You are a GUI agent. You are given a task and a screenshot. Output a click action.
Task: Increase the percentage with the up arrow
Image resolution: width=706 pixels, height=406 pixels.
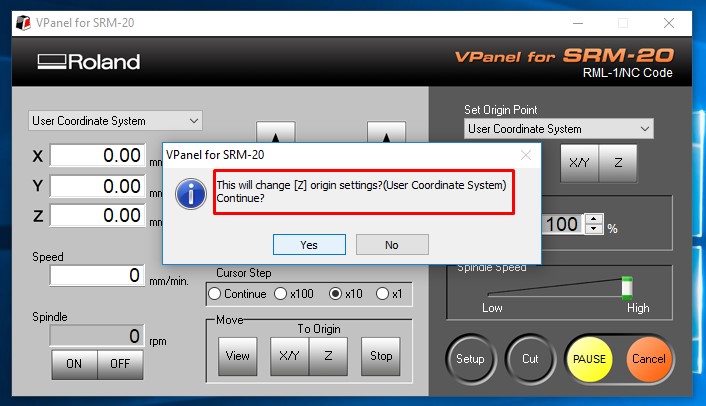pos(594,219)
